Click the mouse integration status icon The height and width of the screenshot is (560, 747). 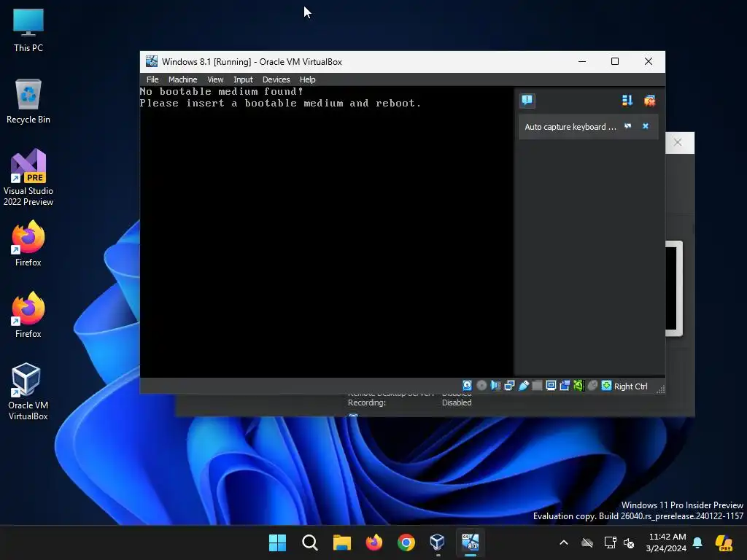coord(592,386)
